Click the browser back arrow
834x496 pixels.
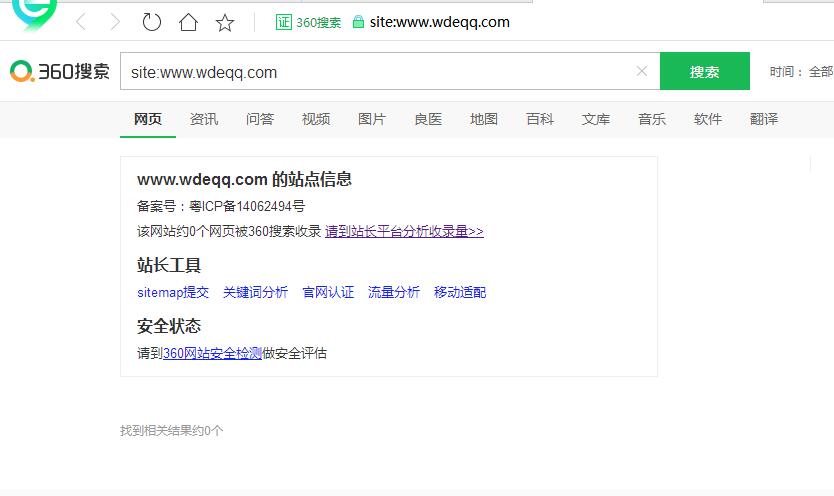pyautogui.click(x=81, y=22)
